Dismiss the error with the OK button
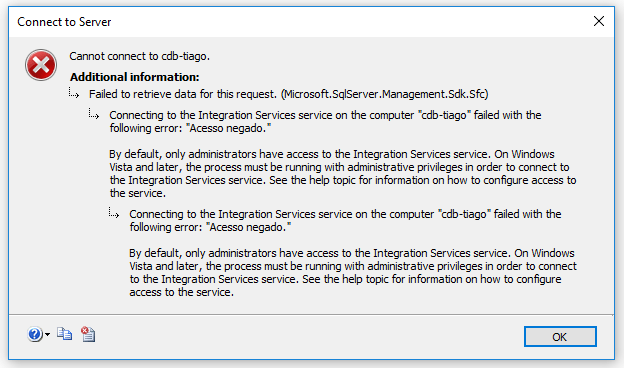Image resolution: width=624 pixels, height=368 pixels. pyautogui.click(x=560, y=337)
